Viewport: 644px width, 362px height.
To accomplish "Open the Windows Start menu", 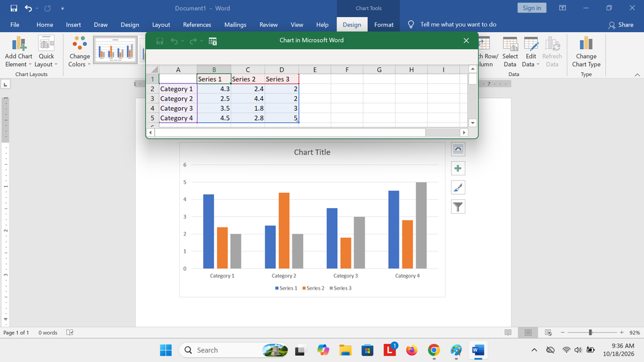I will point(166,350).
